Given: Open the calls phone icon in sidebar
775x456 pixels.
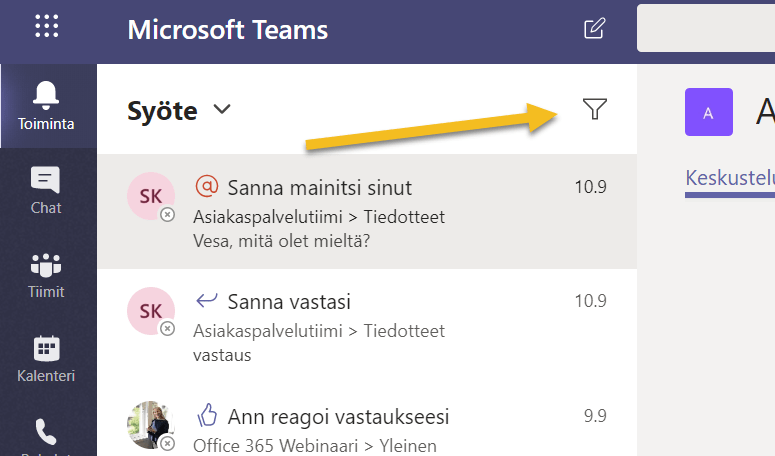Looking at the screenshot, I should (x=47, y=433).
